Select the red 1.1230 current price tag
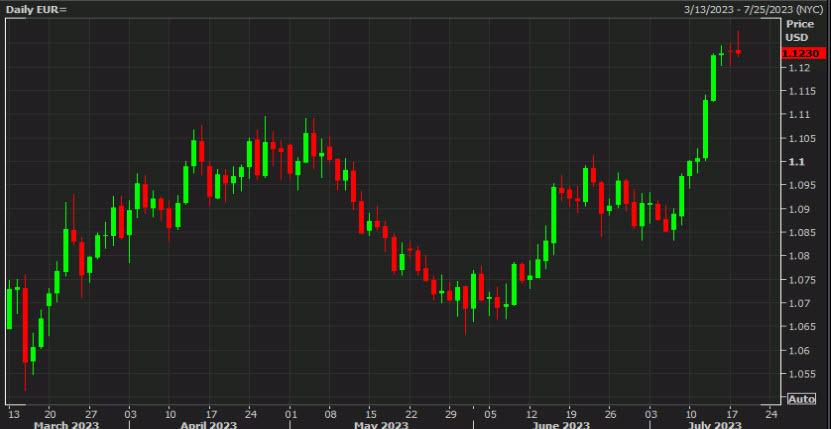831x429 pixels. click(x=803, y=53)
